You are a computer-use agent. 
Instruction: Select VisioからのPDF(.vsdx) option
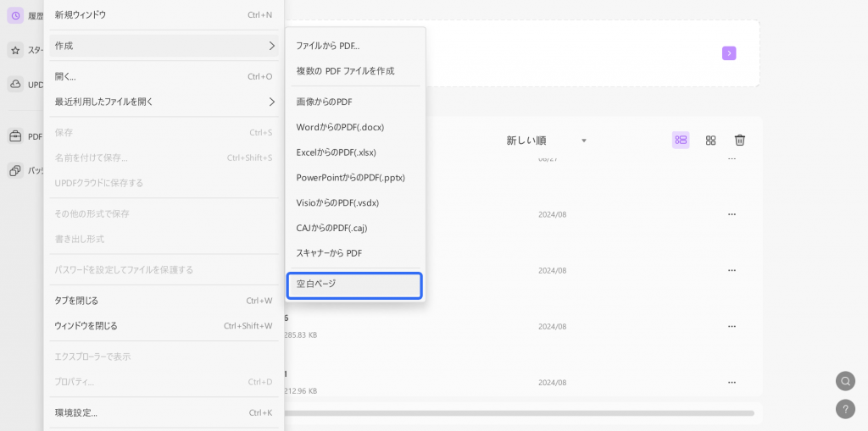(355, 202)
